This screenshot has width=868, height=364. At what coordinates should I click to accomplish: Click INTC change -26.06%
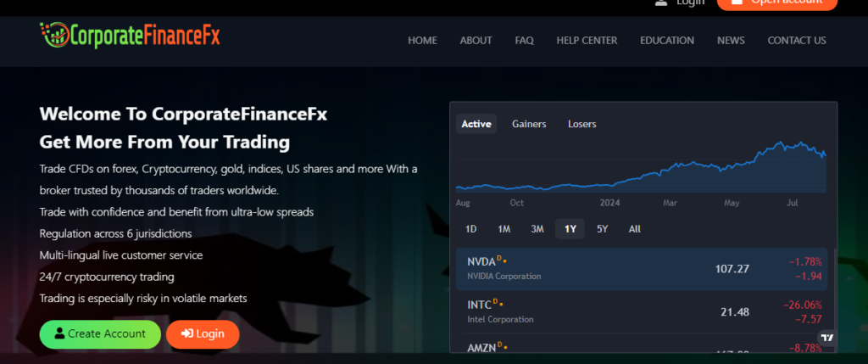[x=802, y=305]
